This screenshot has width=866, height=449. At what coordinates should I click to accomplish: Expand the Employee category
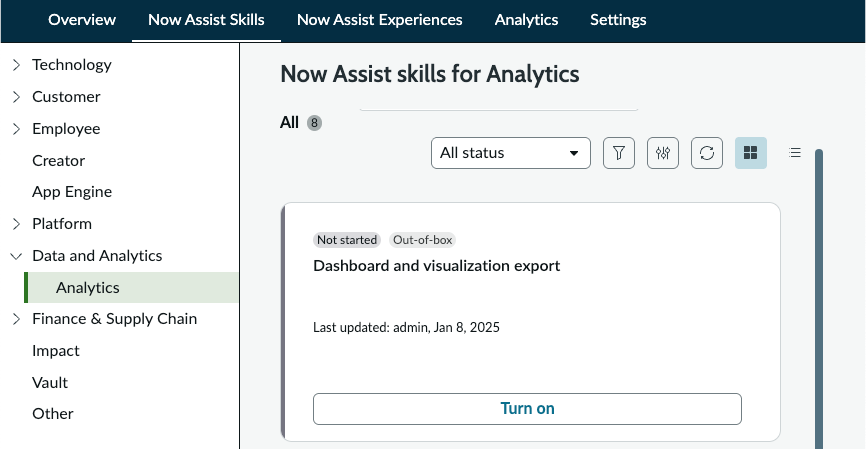pos(17,129)
